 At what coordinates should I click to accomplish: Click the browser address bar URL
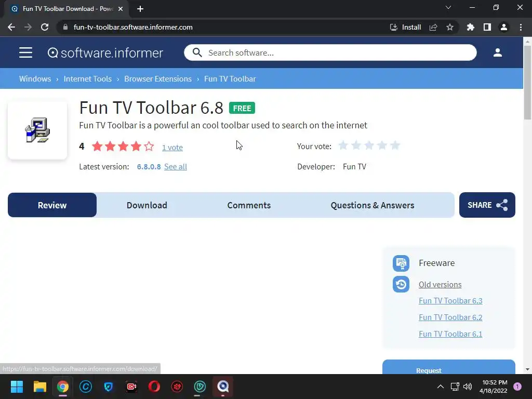click(x=133, y=27)
